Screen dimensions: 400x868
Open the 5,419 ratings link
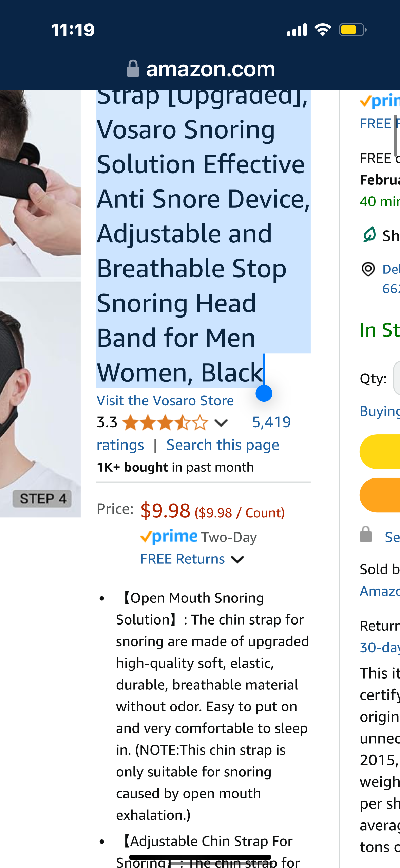point(271,422)
